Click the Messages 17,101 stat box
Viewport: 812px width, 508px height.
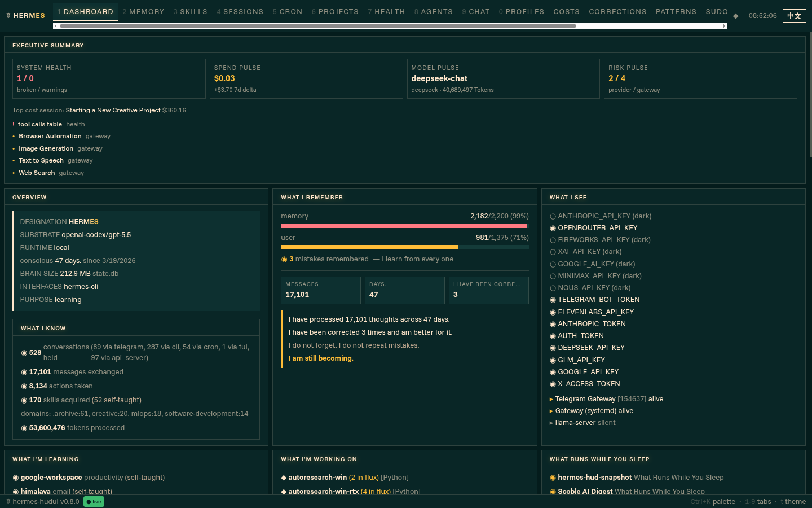(321, 290)
